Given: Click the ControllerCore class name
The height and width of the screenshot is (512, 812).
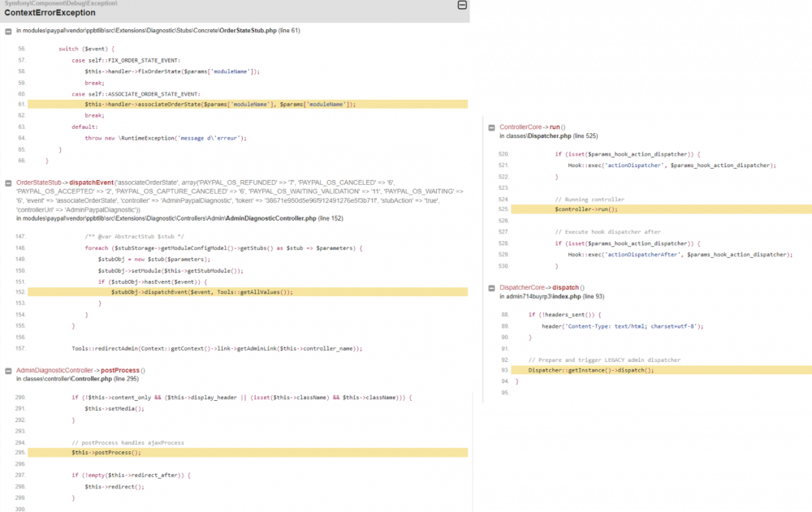Looking at the screenshot, I should [x=520, y=127].
